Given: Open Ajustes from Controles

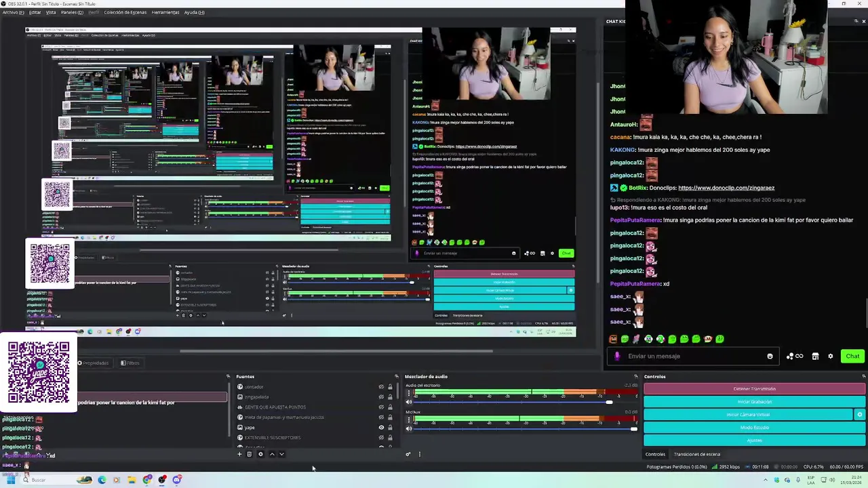Looking at the screenshot, I should (x=754, y=441).
